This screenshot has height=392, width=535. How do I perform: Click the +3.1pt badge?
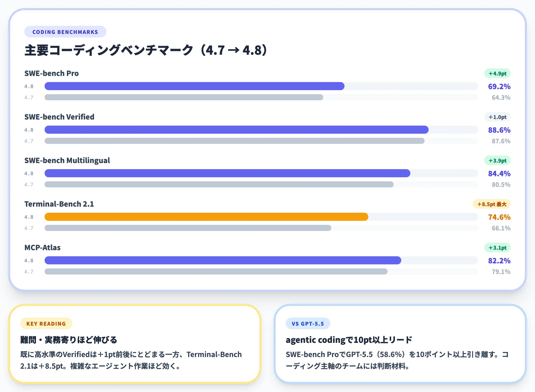[x=497, y=248]
